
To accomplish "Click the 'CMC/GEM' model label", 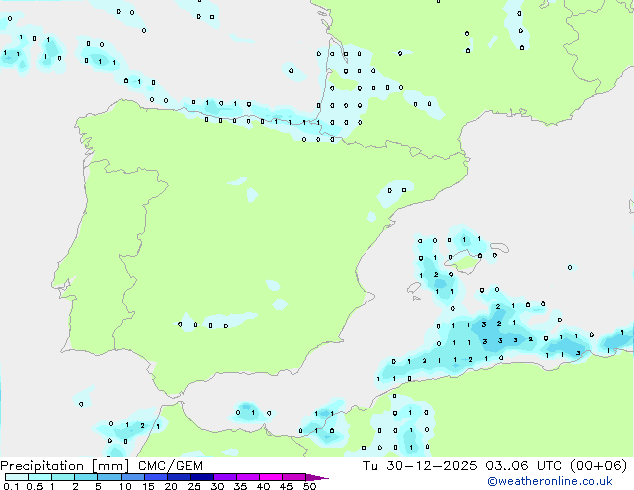I will (x=170, y=466).
